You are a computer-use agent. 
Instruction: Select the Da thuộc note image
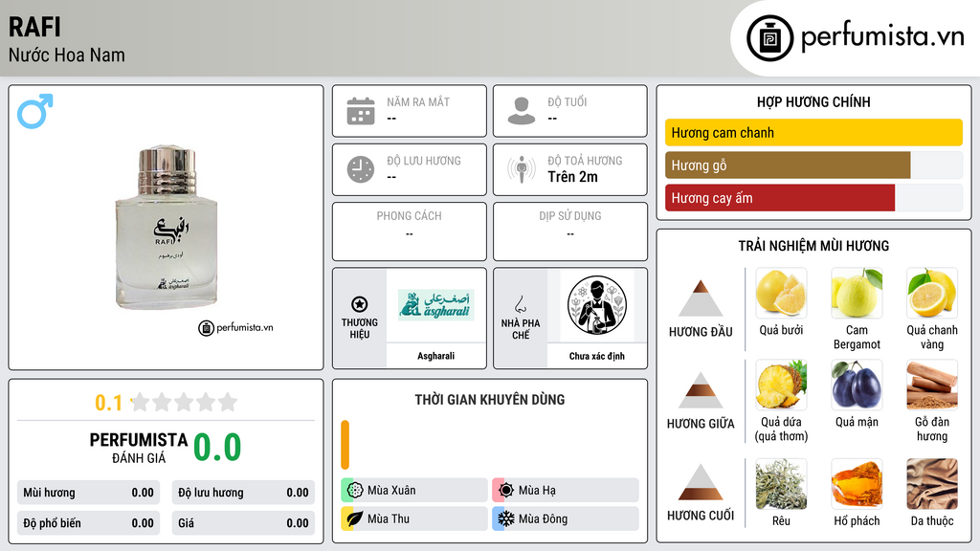(x=932, y=484)
